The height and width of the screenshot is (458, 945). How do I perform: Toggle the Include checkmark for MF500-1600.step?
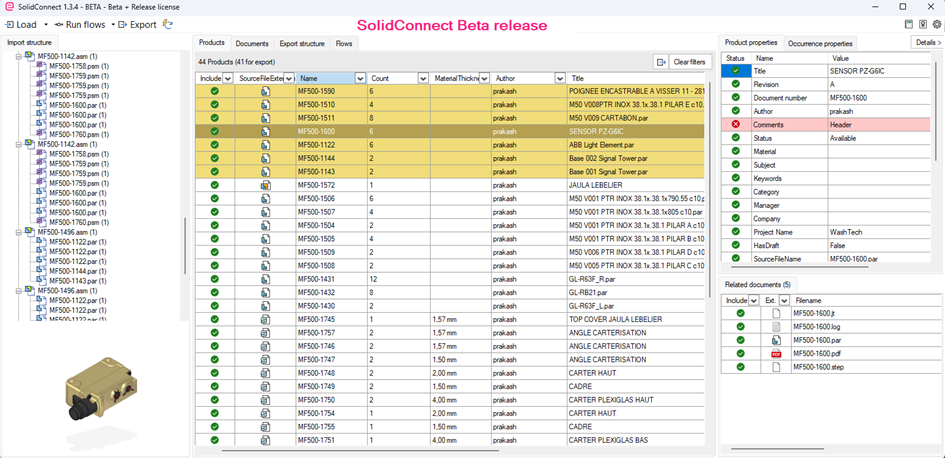pos(740,367)
